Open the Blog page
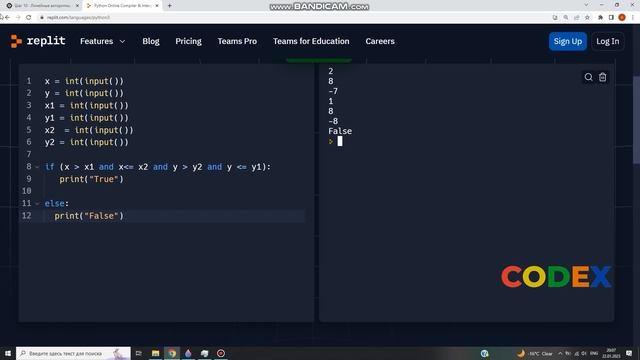640x360 pixels. (151, 41)
